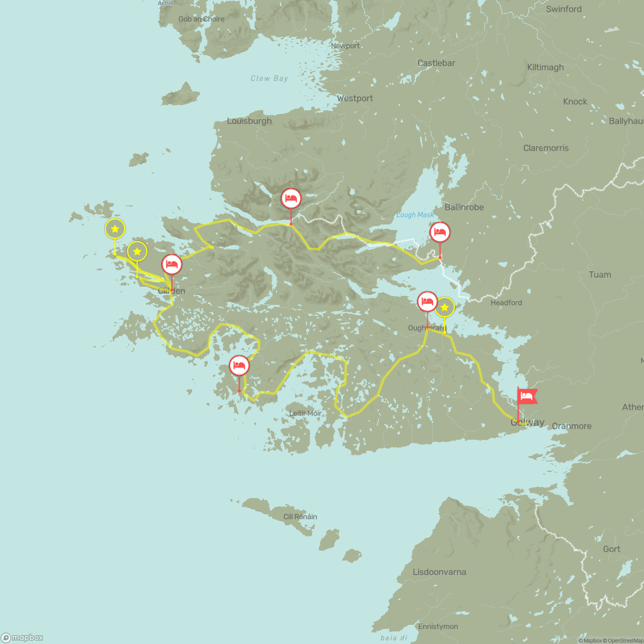
Task: Click the Lisdoonvarna label
Action: coord(439,572)
